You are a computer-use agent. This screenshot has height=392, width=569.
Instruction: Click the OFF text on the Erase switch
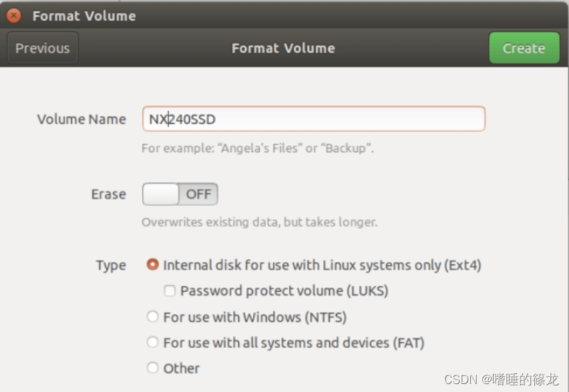point(198,194)
